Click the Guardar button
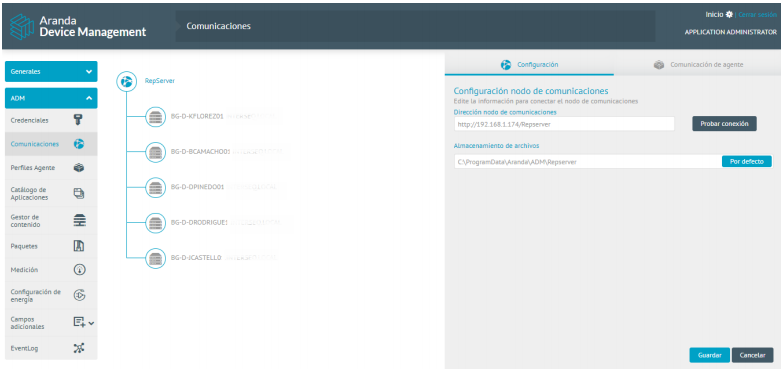783x371 pixels. point(710,355)
